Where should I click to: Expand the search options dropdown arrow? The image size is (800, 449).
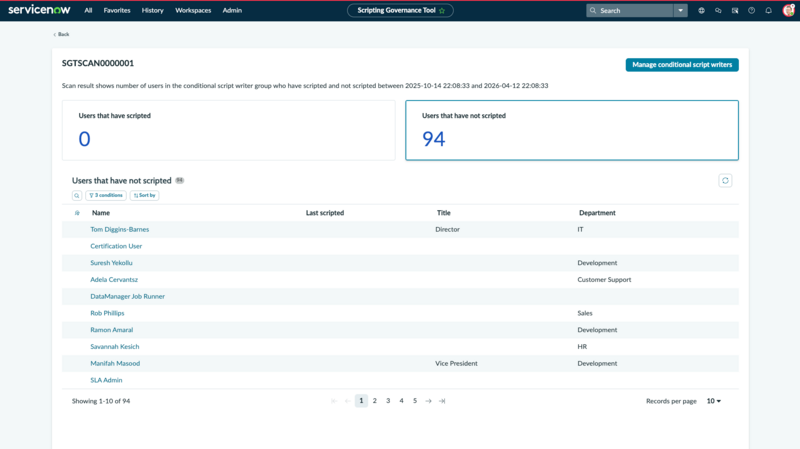point(681,10)
